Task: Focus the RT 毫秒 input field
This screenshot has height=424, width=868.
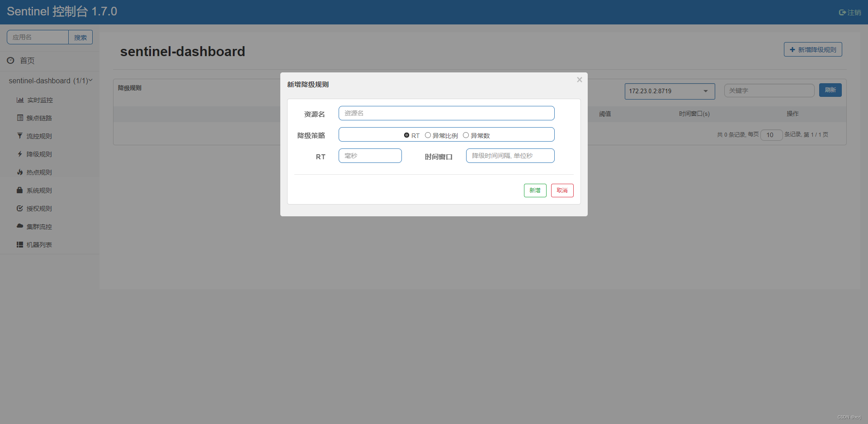Action: (x=370, y=156)
